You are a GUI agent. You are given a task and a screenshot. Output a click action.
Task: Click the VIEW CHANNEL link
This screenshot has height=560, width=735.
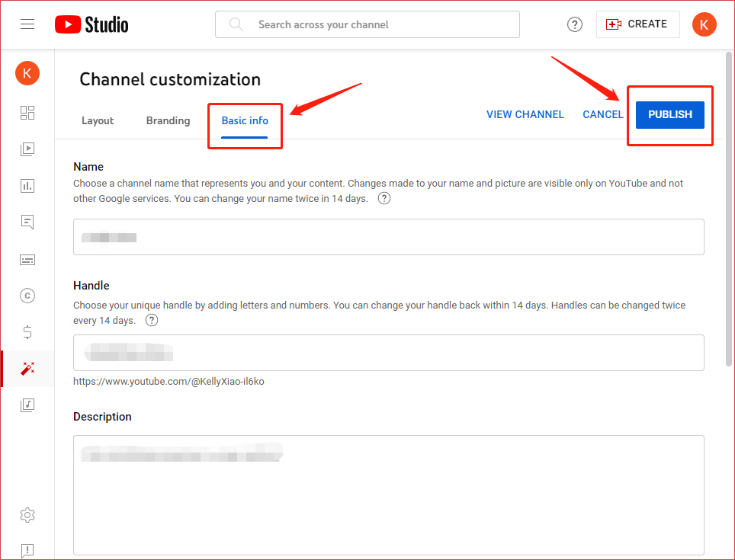[x=525, y=114]
